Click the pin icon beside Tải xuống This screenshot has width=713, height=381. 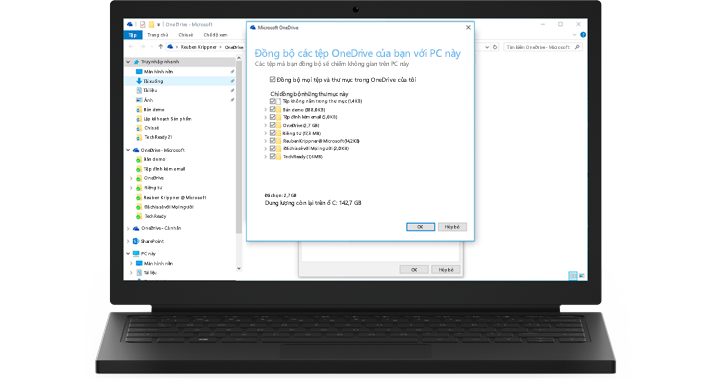click(232, 81)
